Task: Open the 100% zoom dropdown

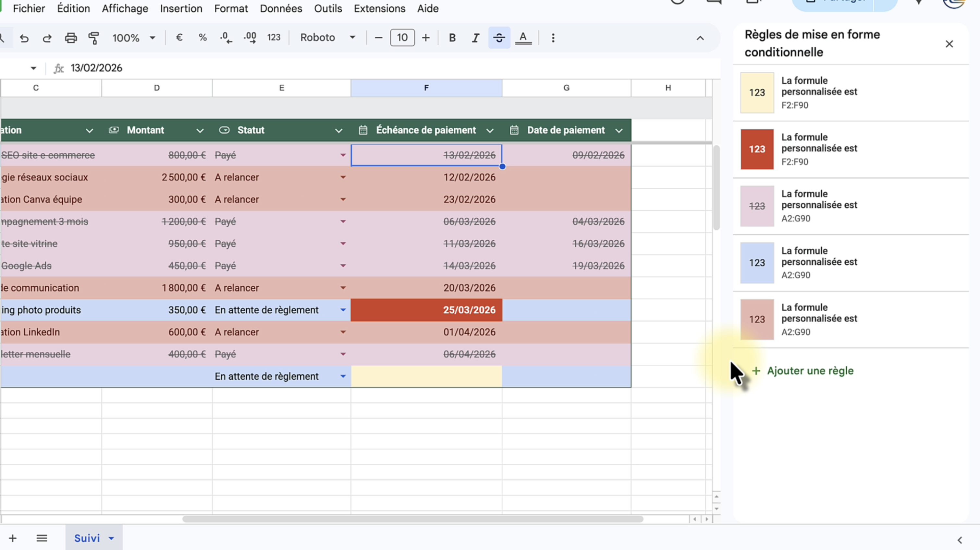Action: [x=133, y=38]
